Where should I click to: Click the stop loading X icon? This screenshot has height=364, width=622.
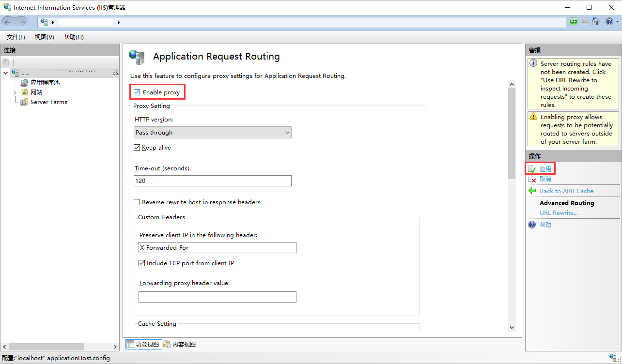click(585, 22)
